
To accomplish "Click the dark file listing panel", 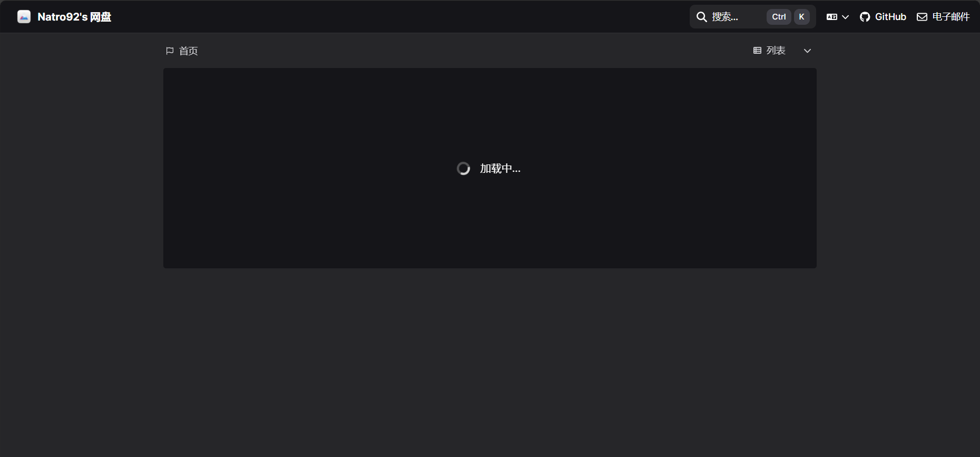I will [490, 168].
